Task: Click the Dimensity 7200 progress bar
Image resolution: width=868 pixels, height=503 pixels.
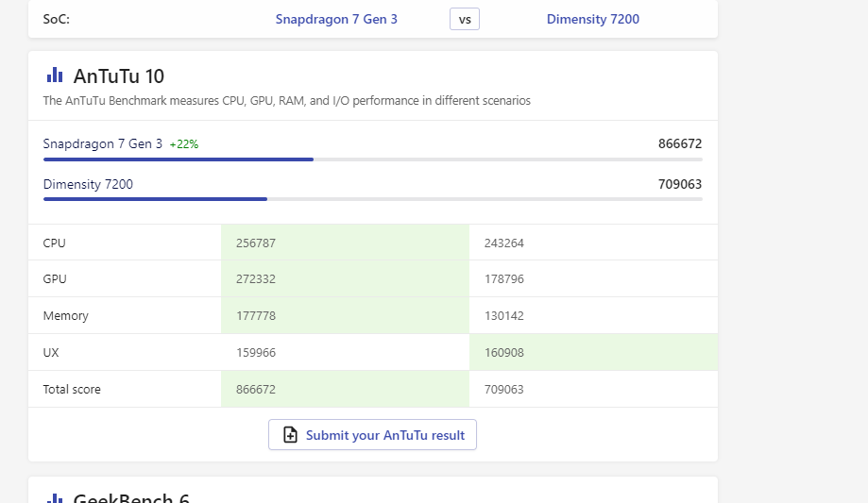Action: pyautogui.click(x=372, y=199)
